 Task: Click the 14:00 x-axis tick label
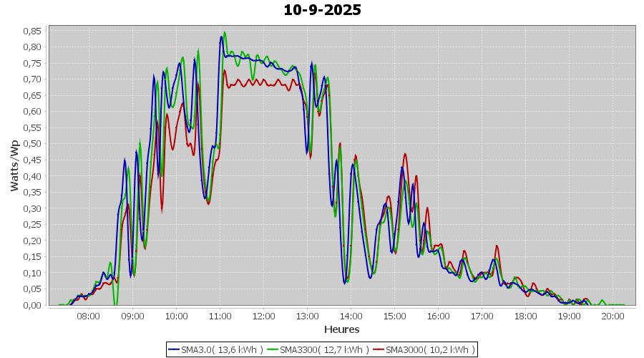coord(351,316)
